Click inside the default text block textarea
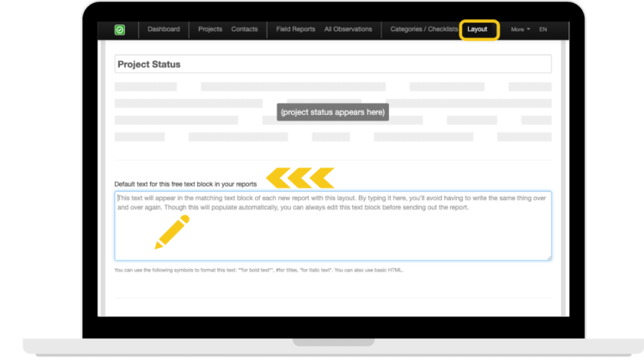The image size is (644, 362). click(333, 225)
